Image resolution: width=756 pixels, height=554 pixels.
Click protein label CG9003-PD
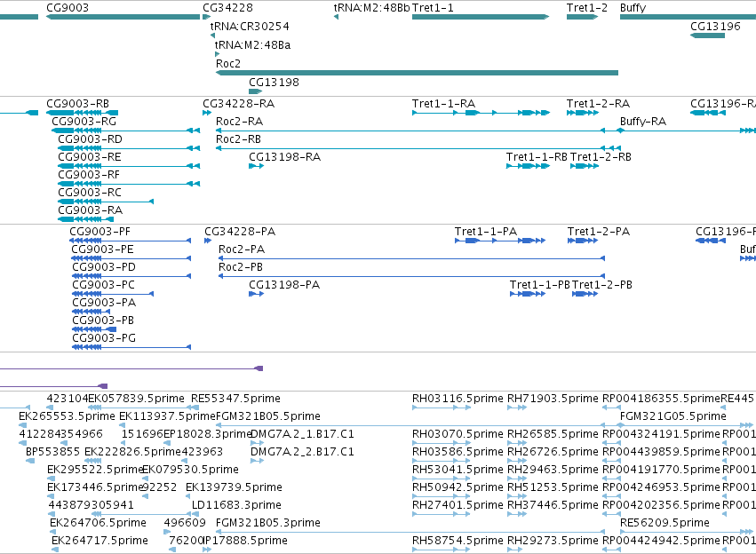pos(104,267)
